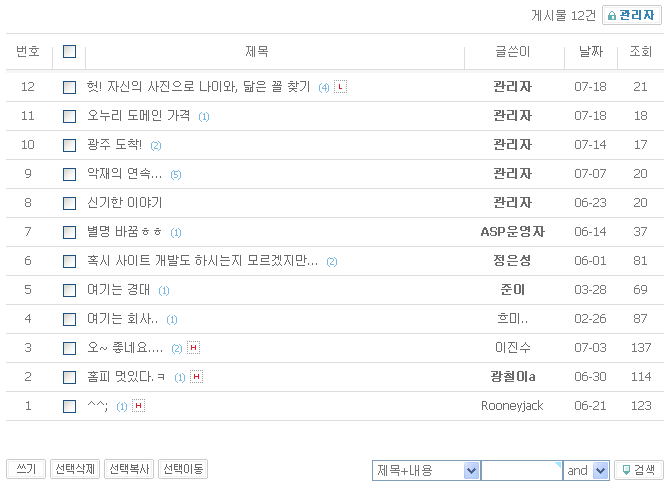Toggle the select-all checkbox in header
The height and width of the screenshot is (494, 670).
pyautogui.click(x=69, y=51)
